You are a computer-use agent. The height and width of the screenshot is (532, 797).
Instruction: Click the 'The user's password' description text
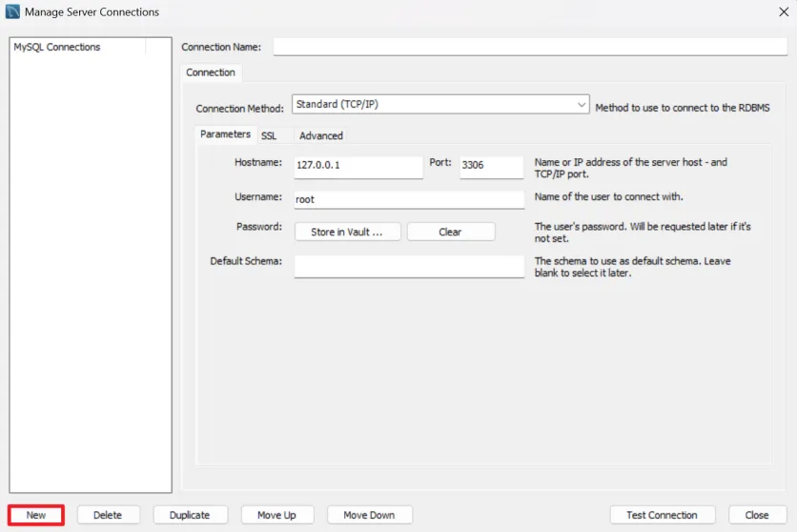coord(643,233)
